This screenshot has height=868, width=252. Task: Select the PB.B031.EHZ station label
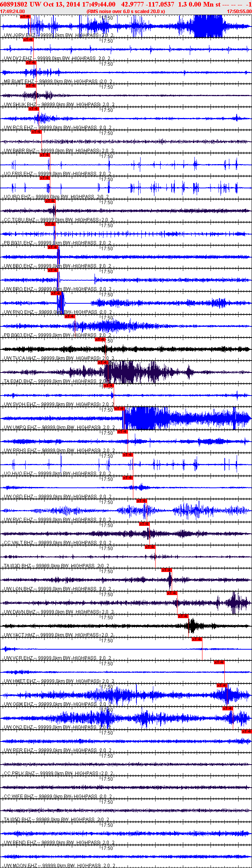click(x=18, y=243)
